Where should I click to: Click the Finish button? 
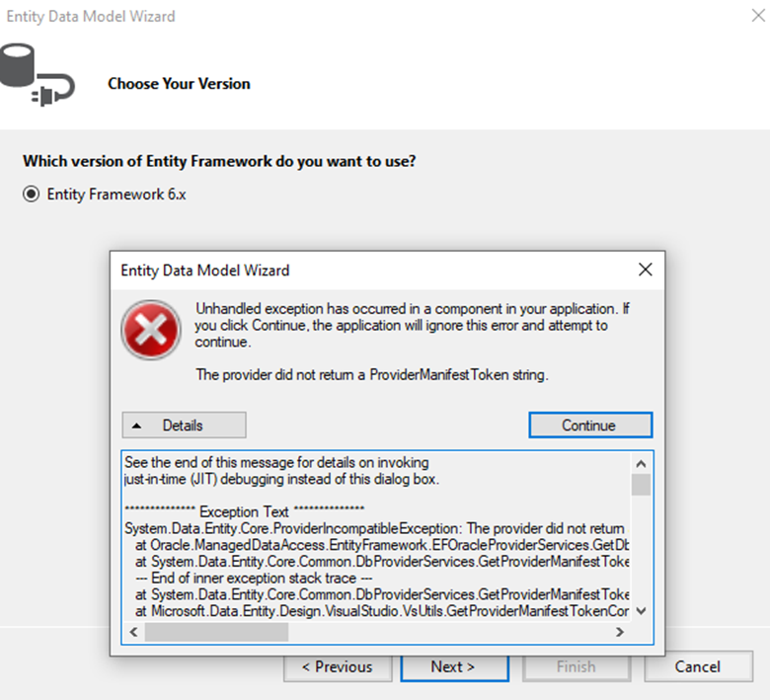coord(576,666)
